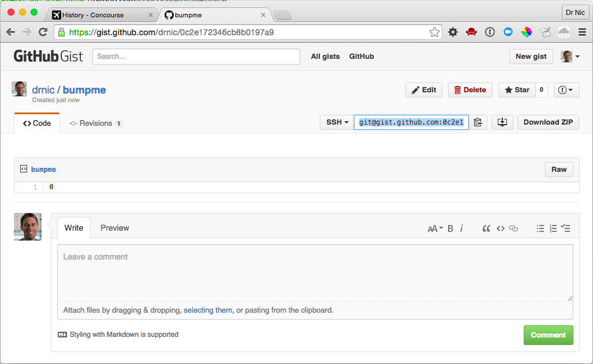The width and height of the screenshot is (593, 364).
Task: Add a bulleted list
Action: pos(540,228)
